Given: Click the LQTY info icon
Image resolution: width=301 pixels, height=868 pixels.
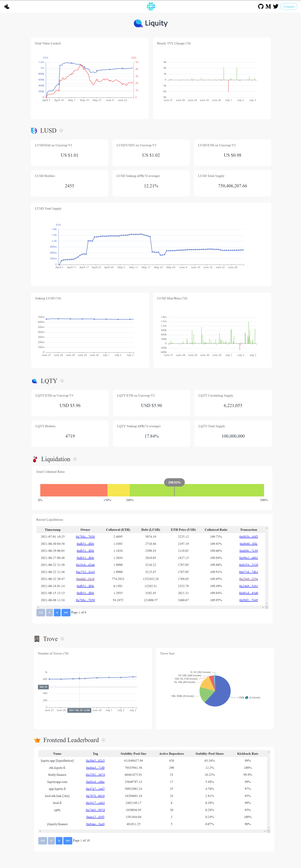Looking at the screenshot, I should pyautogui.click(x=62, y=381).
